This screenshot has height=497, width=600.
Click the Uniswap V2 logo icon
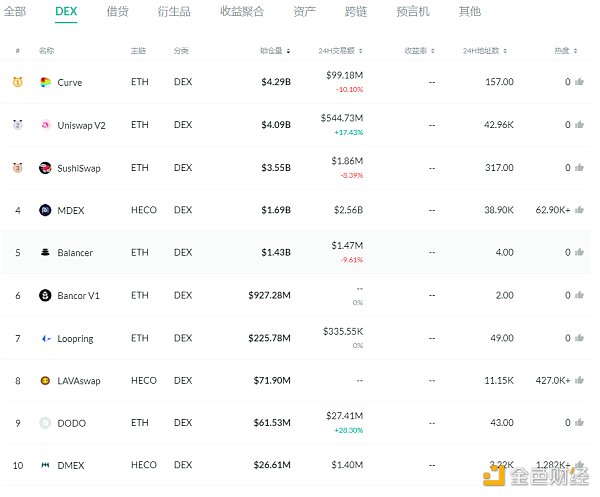(x=45, y=125)
